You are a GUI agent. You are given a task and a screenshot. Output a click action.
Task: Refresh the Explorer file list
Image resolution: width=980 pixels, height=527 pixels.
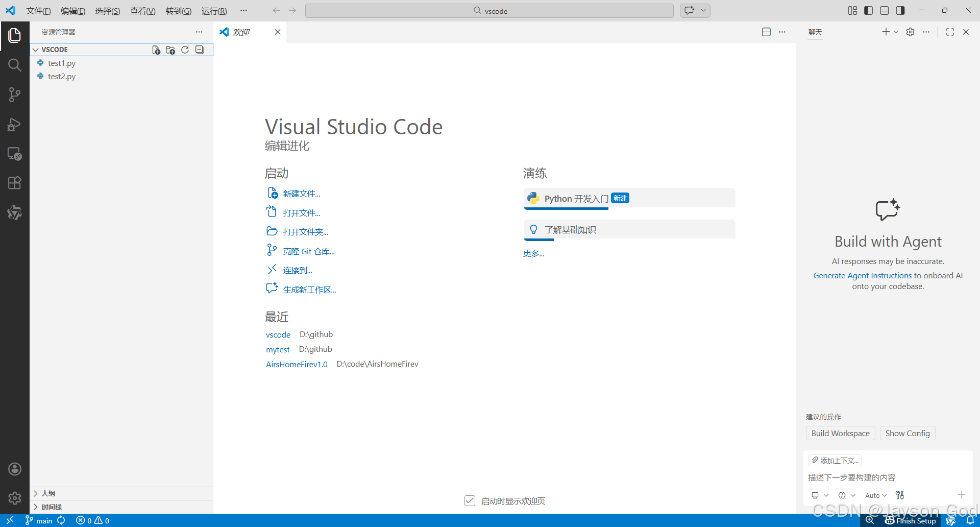[x=185, y=50]
